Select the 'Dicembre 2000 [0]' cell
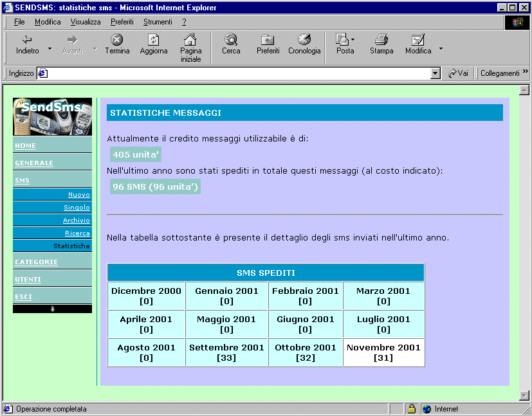This screenshot has width=532, height=416. [146, 296]
